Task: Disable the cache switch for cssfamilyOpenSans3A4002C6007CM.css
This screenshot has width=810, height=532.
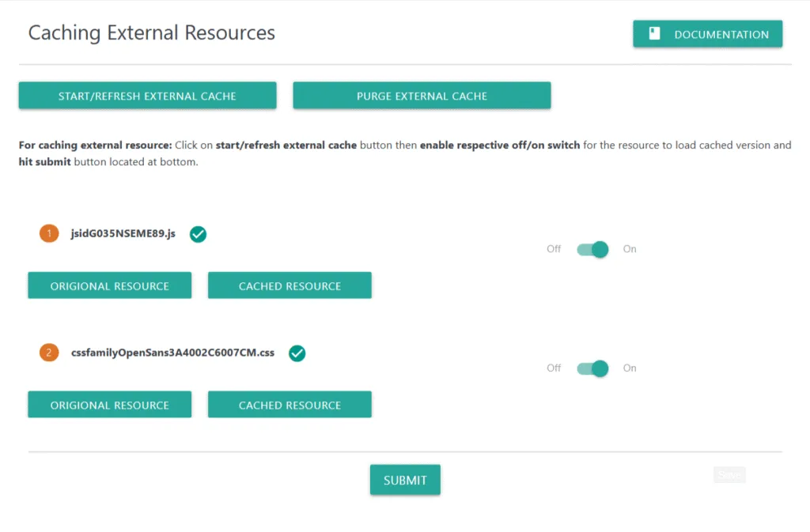Action: (x=592, y=368)
